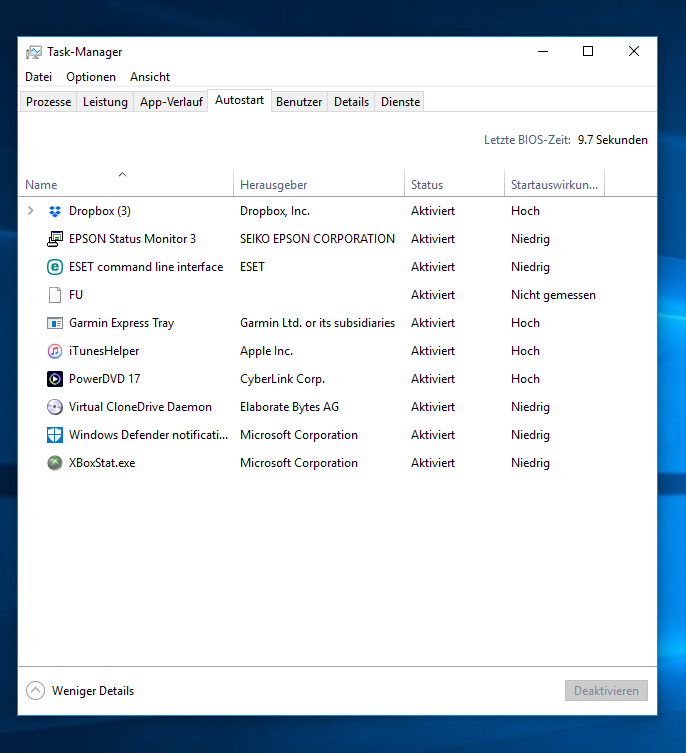Click the Nicht gemessen impact value
The width and height of the screenshot is (686, 753).
pos(553,295)
